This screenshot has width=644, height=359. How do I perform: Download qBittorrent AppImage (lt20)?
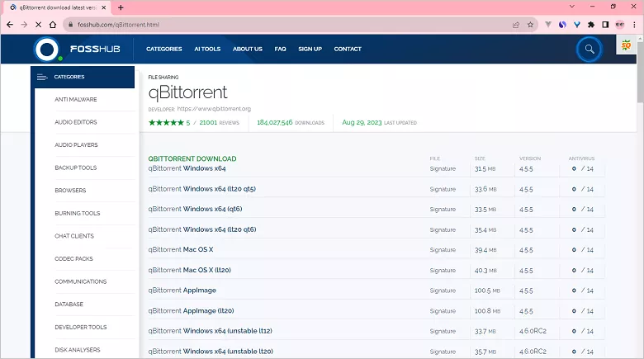click(191, 311)
